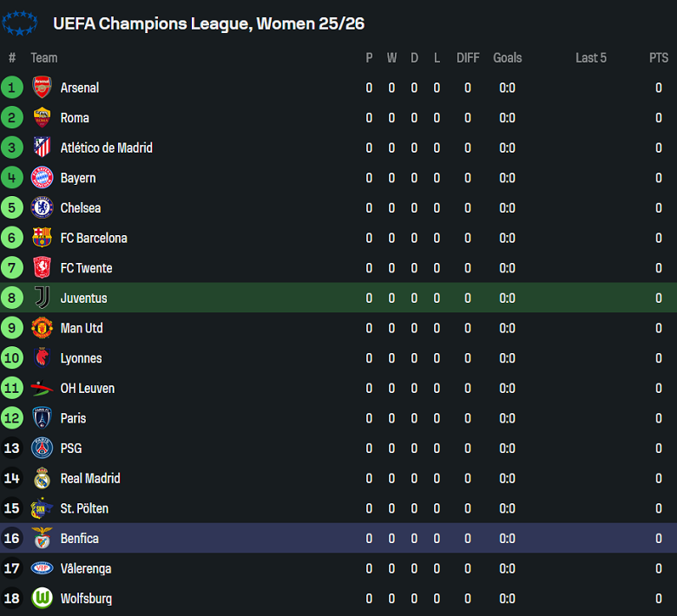Click the Arsenal club crest icon
The height and width of the screenshot is (616, 677).
pyautogui.click(x=42, y=88)
